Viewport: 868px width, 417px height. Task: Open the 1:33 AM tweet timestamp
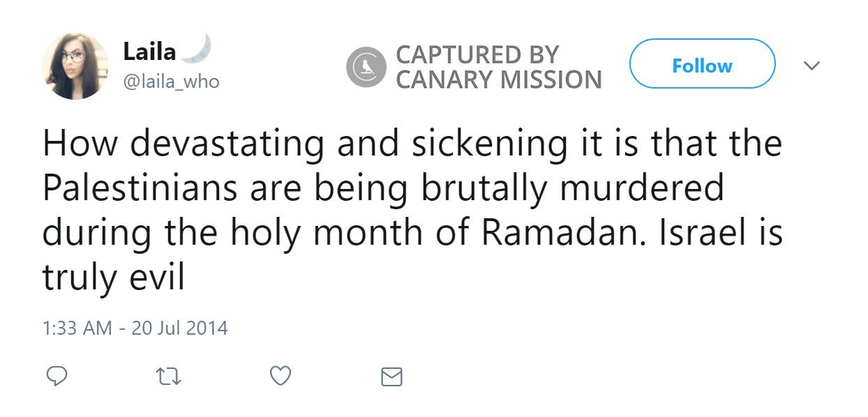coord(77,328)
